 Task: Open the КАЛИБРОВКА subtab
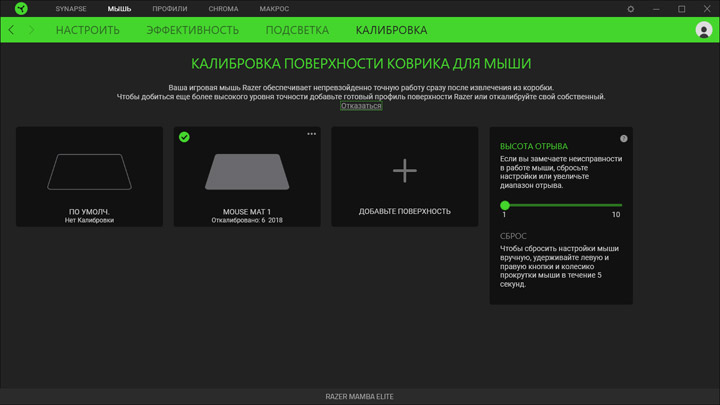point(391,30)
